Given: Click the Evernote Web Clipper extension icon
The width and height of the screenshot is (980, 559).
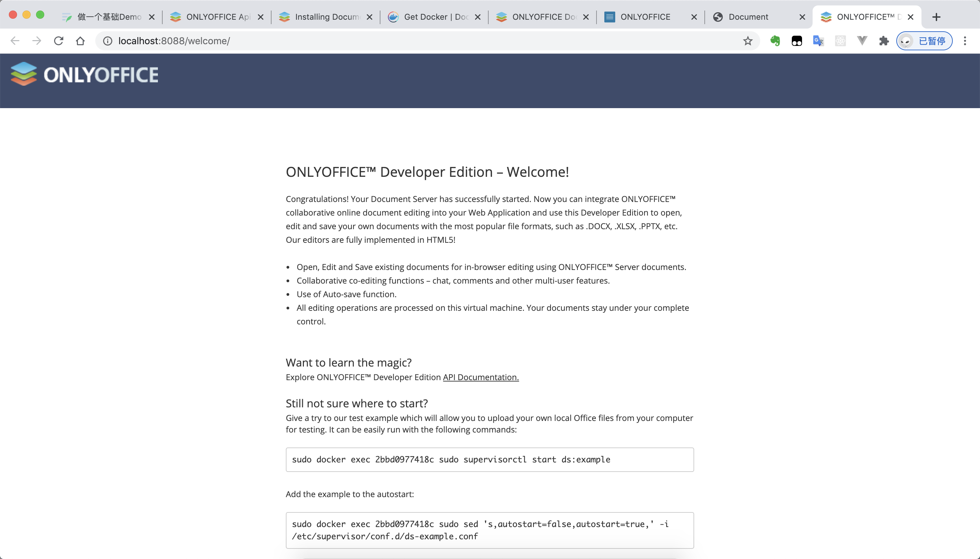Looking at the screenshot, I should (x=775, y=41).
